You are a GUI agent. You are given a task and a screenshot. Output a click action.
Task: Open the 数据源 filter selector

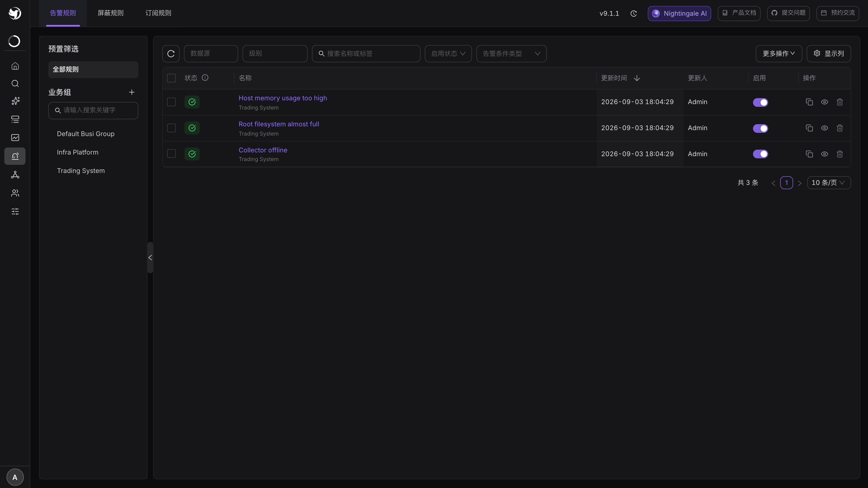pyautogui.click(x=211, y=54)
